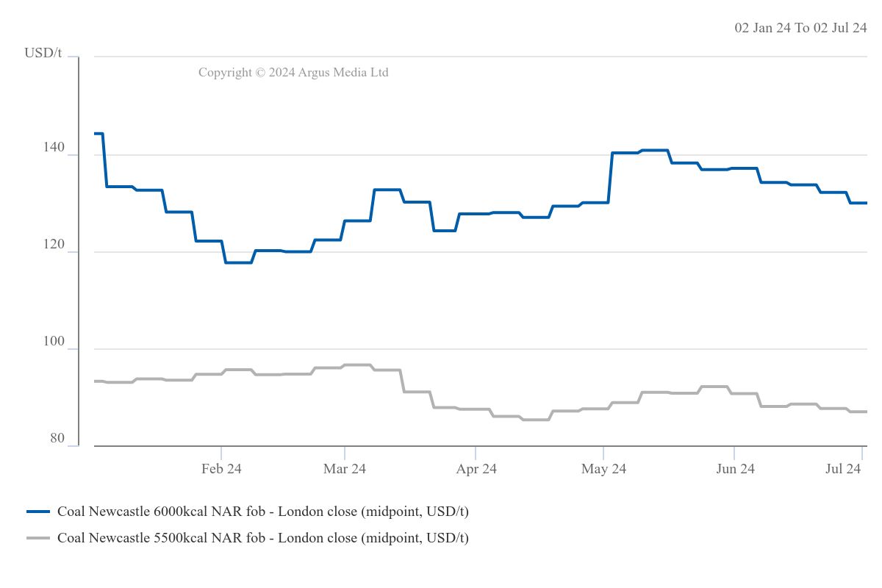This screenshot has height=588, width=882.
Task: Click the 120 y-axis value
Action: tap(54, 245)
